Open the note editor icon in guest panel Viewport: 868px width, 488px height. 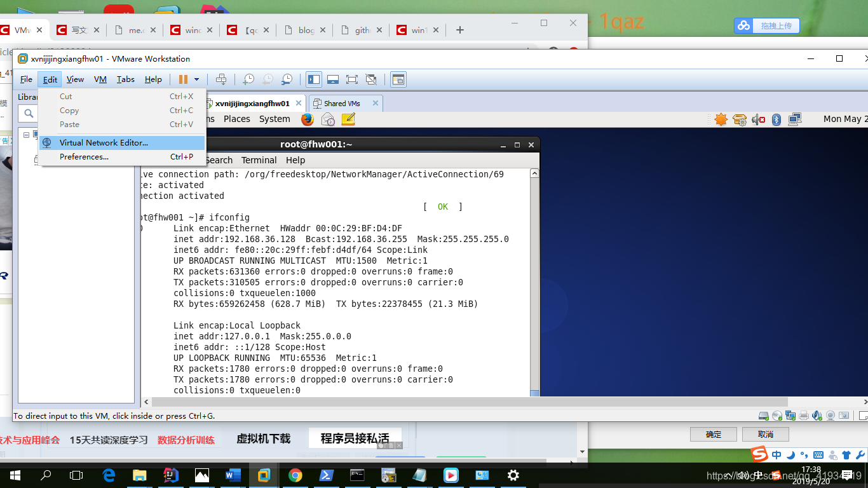coord(348,119)
